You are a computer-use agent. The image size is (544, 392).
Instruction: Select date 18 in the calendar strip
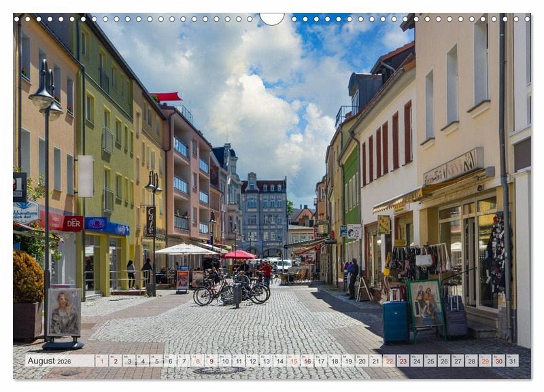[x=335, y=361]
